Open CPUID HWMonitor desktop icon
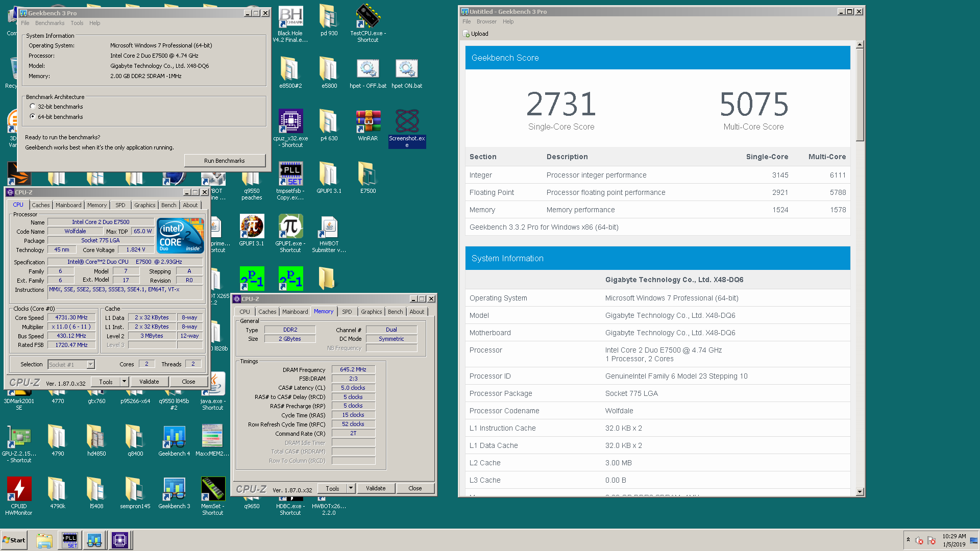 coord(19,496)
